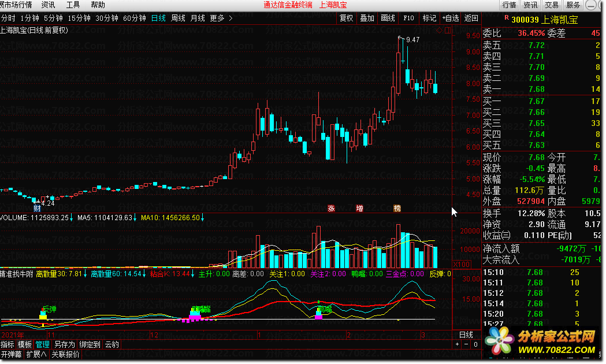Viewport: 606px width, 364px height.
Task: Reset chart zoom with the 0 button
Action: pos(475,344)
